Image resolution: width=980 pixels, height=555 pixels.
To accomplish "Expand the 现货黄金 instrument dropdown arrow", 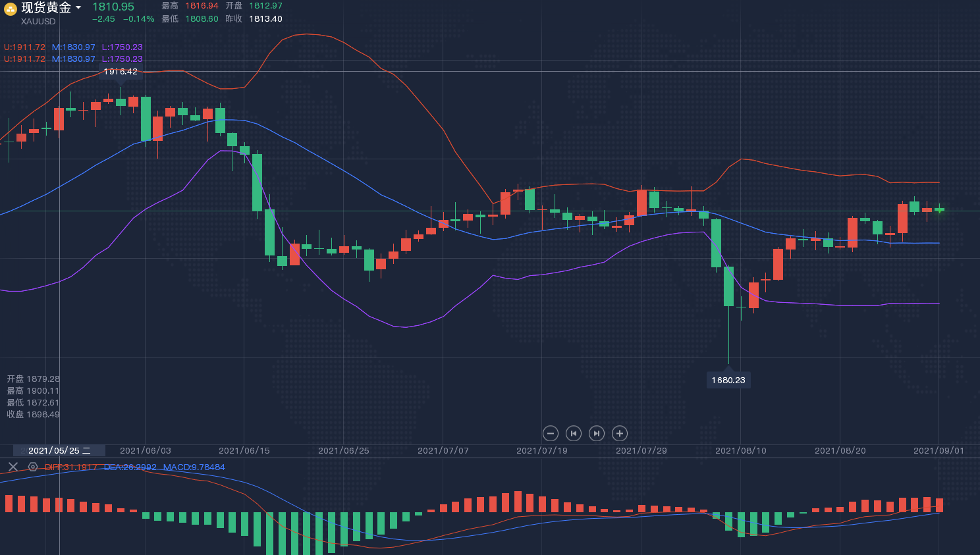I will pyautogui.click(x=78, y=8).
